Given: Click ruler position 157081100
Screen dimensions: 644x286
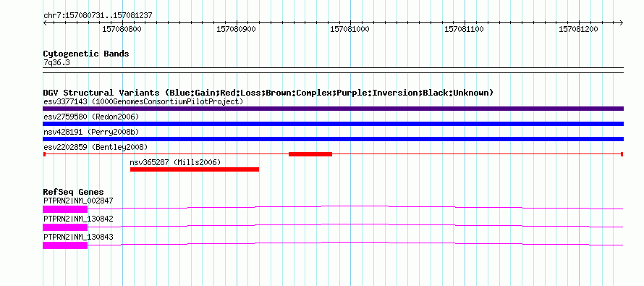Looking at the screenshot, I should 464,29.
